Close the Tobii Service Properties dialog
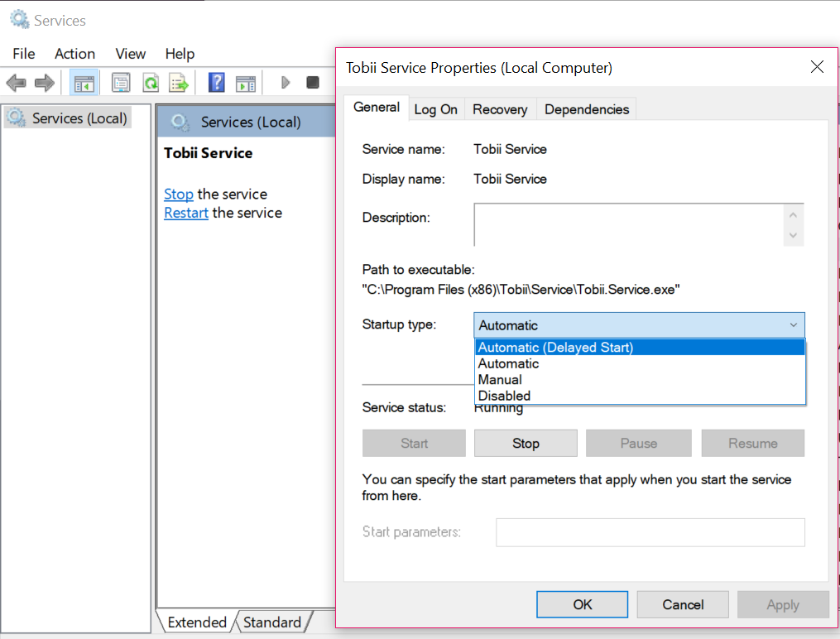This screenshot has height=639, width=840. click(817, 67)
